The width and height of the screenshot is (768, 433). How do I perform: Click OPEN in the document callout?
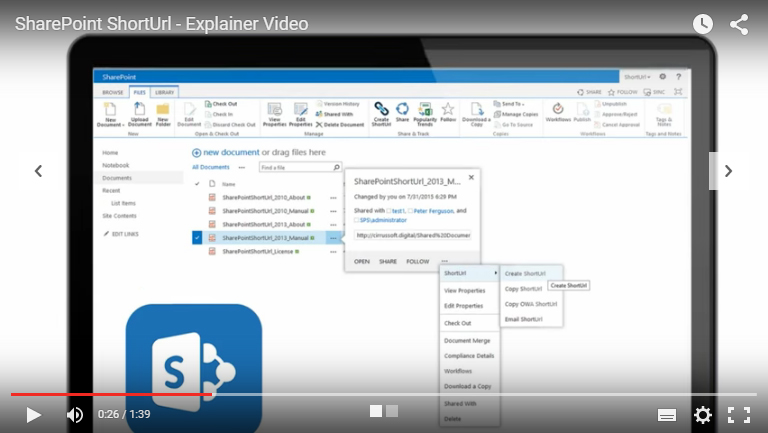click(361, 262)
